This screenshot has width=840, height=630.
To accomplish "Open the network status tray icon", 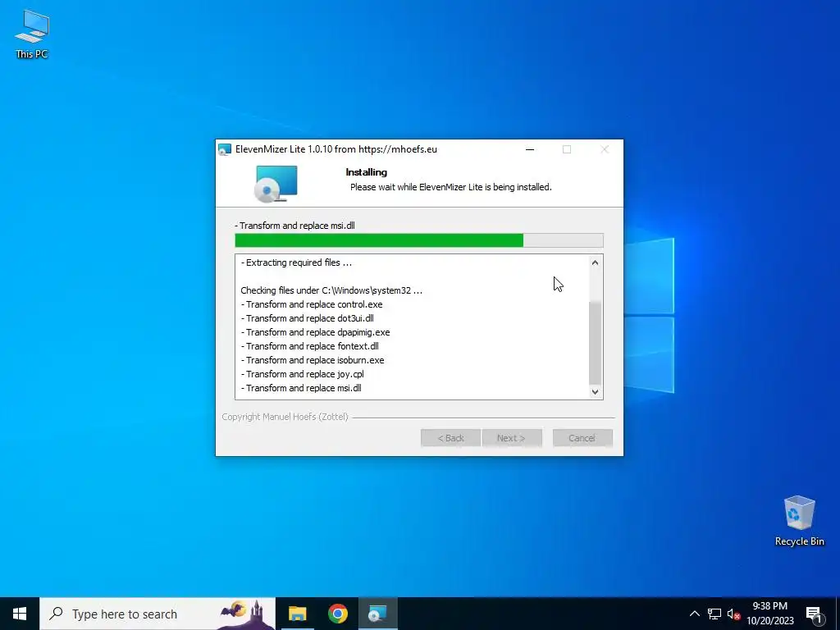I will 714,614.
